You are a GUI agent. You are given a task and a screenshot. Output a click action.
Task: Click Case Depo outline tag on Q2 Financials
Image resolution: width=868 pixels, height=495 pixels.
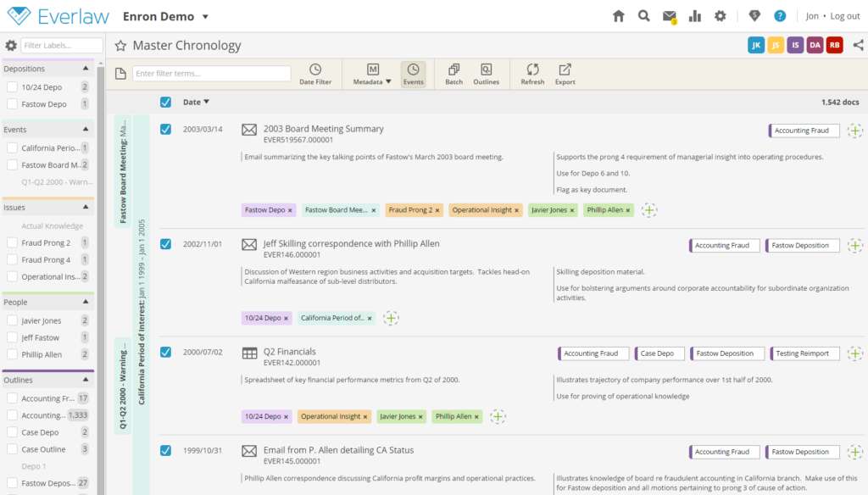659,353
